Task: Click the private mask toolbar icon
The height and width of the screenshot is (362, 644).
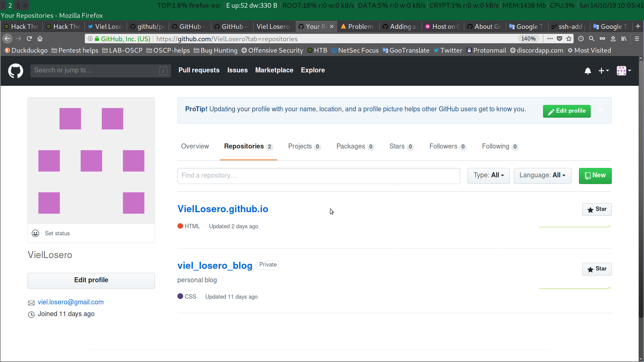Action: pos(602,39)
